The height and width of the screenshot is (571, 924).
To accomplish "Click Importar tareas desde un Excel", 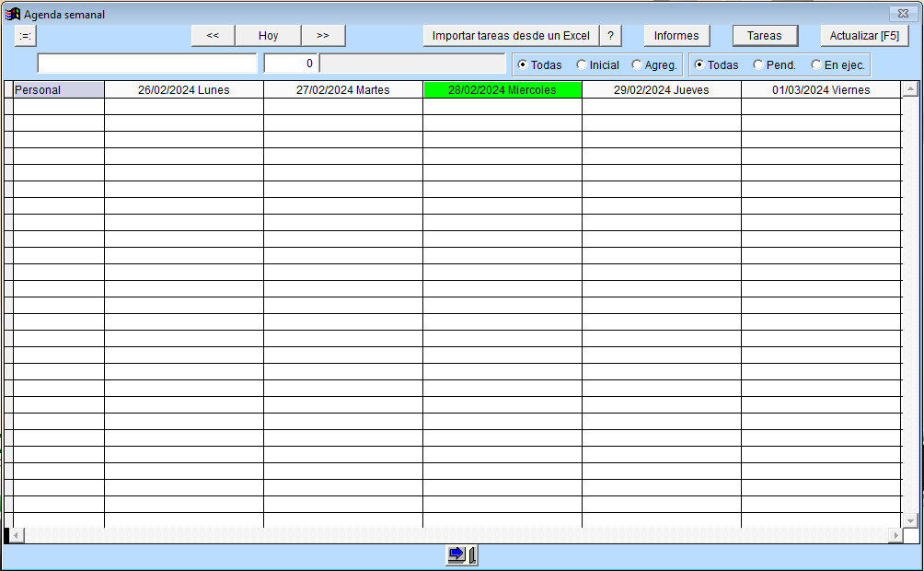I will [511, 35].
